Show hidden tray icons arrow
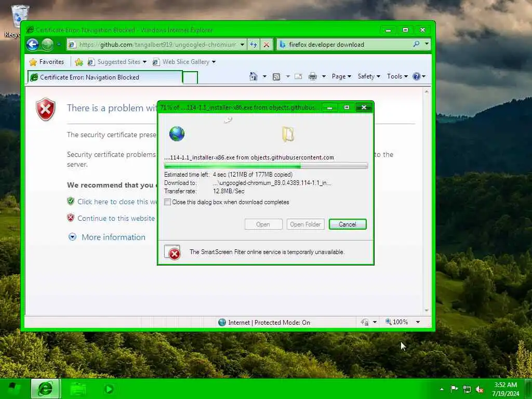The image size is (532, 399). (x=442, y=389)
